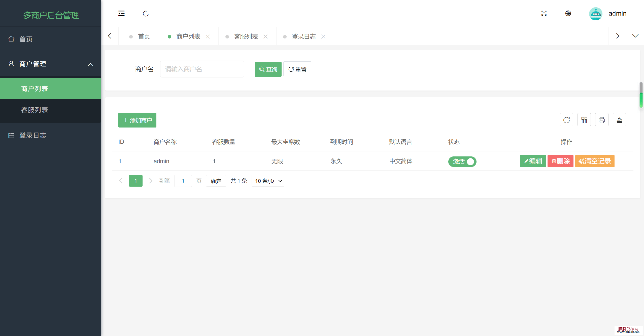
Task: Open 登录日志 from the sidebar
Action: 50,135
